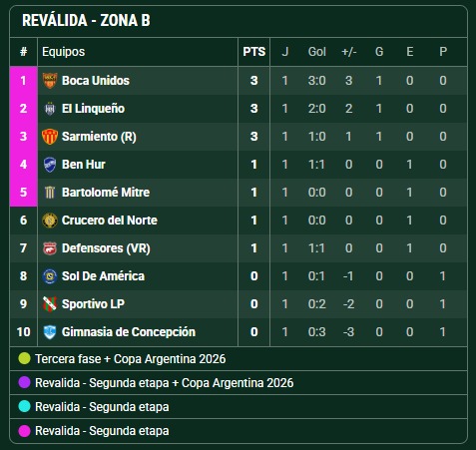This screenshot has width=476, height=450.
Task: Open the Gimnasia de Concepción team link
Action: pos(129,332)
